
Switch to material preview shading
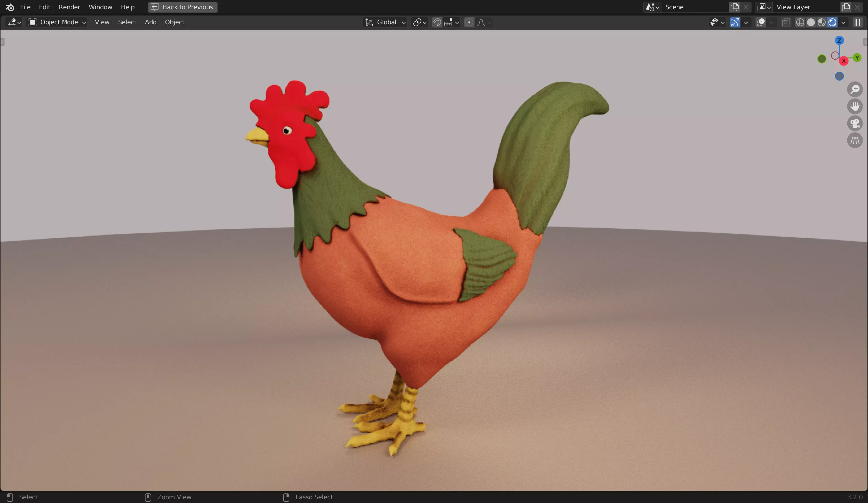[821, 22]
